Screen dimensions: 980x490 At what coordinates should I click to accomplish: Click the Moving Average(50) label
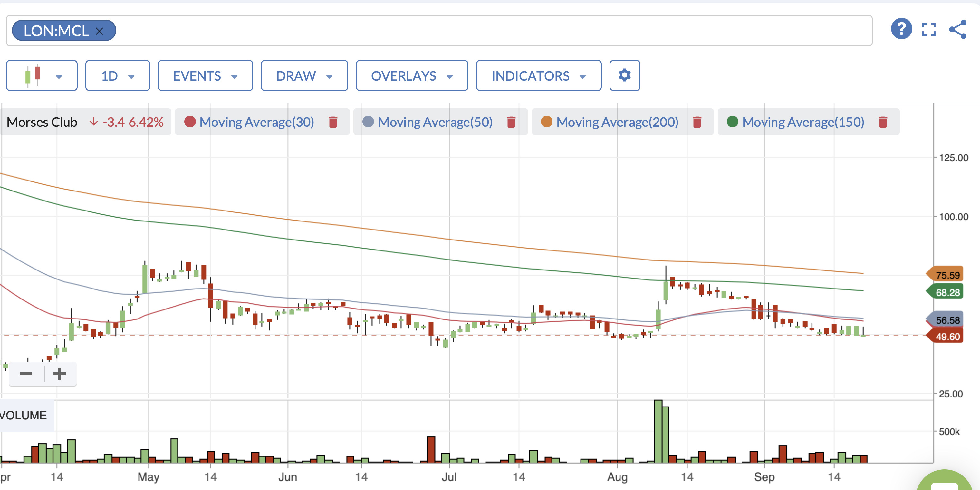pyautogui.click(x=435, y=122)
